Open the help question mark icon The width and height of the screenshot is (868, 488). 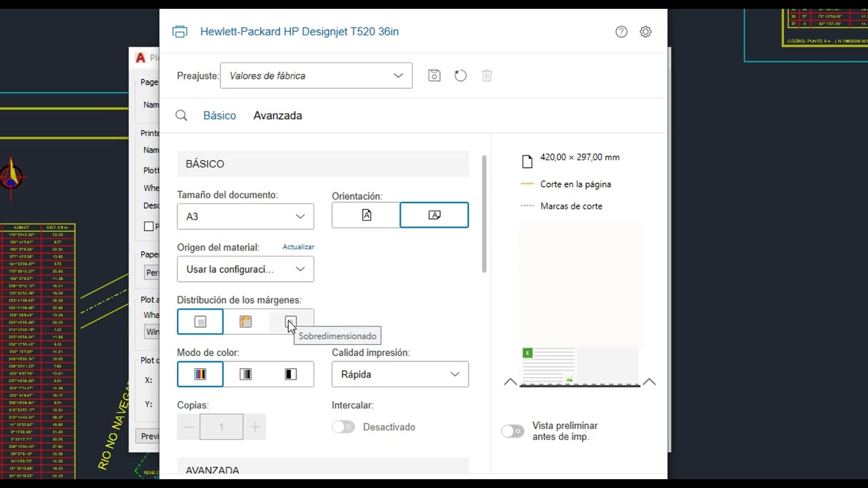tap(621, 32)
